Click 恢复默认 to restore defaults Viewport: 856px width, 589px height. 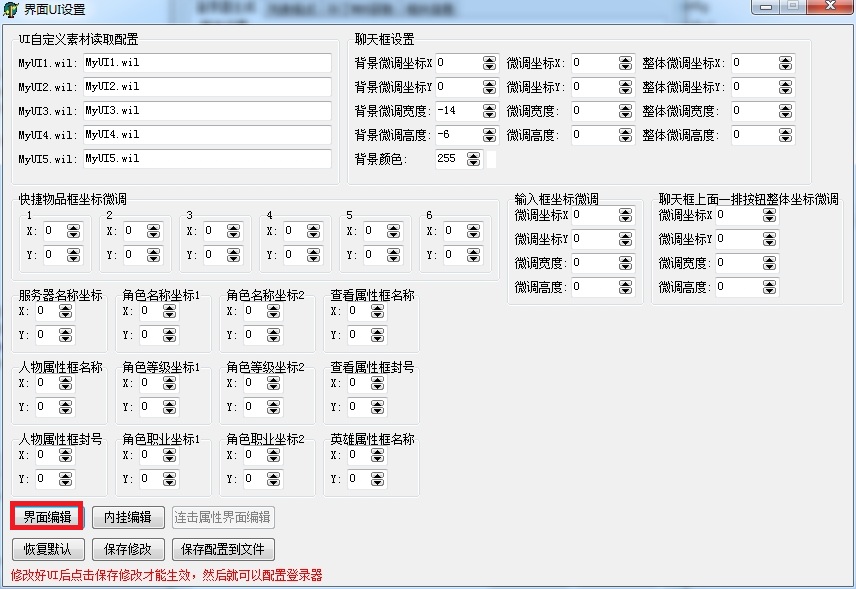pos(47,549)
